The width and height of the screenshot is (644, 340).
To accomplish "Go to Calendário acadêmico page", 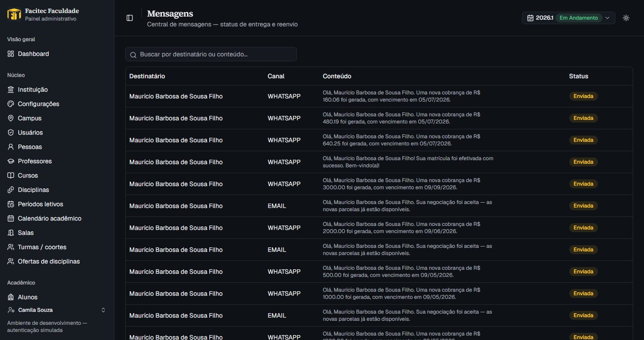I will pos(57,218).
